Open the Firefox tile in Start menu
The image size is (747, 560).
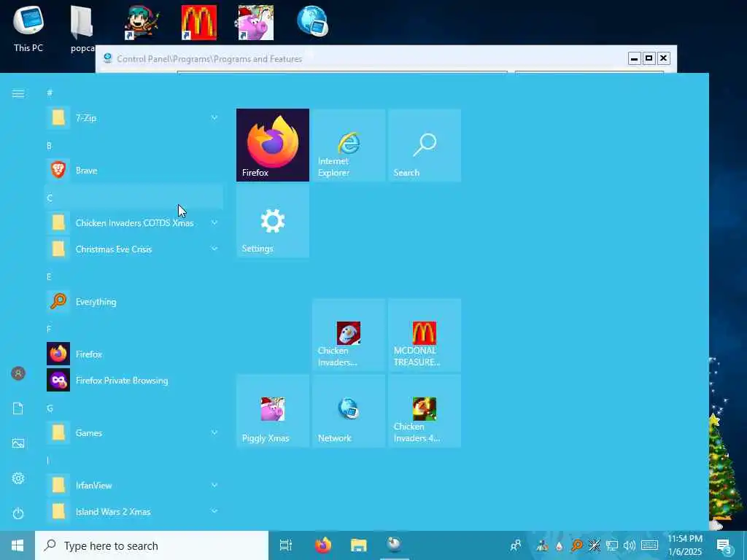coord(273,145)
